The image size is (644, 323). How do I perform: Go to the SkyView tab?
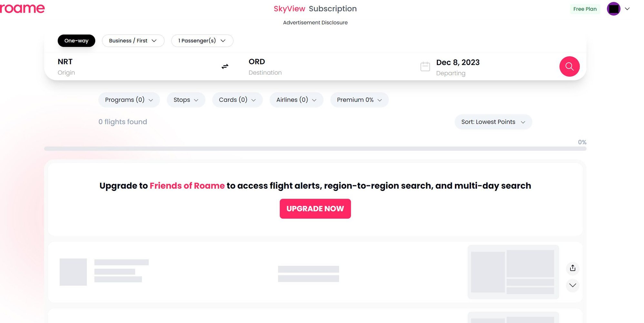point(289,9)
